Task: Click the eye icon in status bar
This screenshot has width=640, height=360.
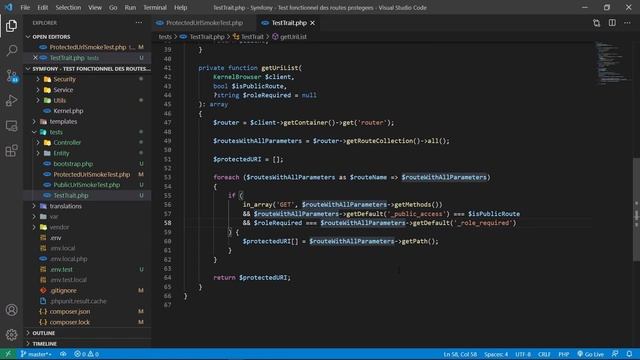Action: (x=63, y=354)
